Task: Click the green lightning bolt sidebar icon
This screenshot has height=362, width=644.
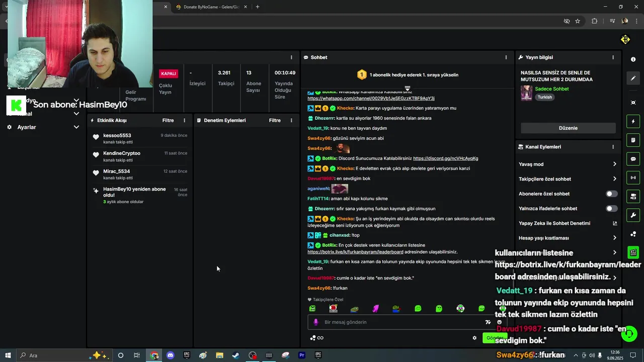Action: pos(633,121)
